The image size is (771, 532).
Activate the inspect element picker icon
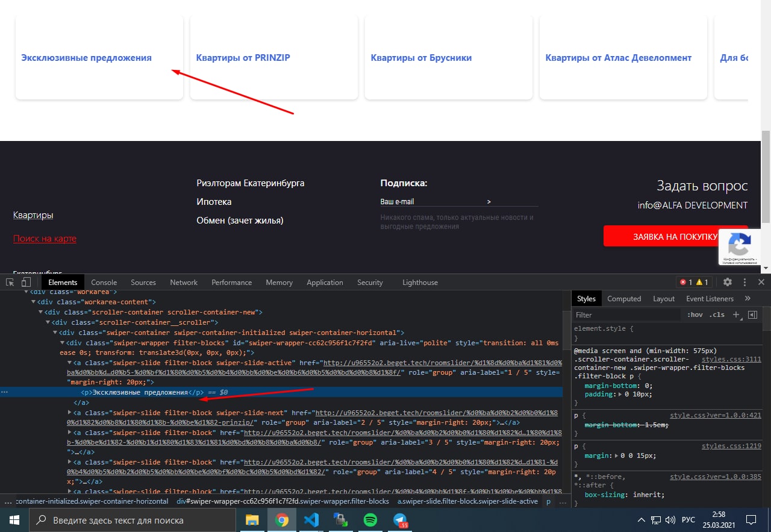point(10,282)
